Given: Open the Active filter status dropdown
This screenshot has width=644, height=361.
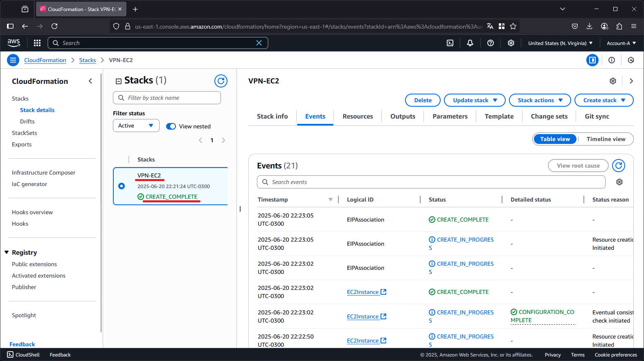Looking at the screenshot, I should [x=136, y=126].
